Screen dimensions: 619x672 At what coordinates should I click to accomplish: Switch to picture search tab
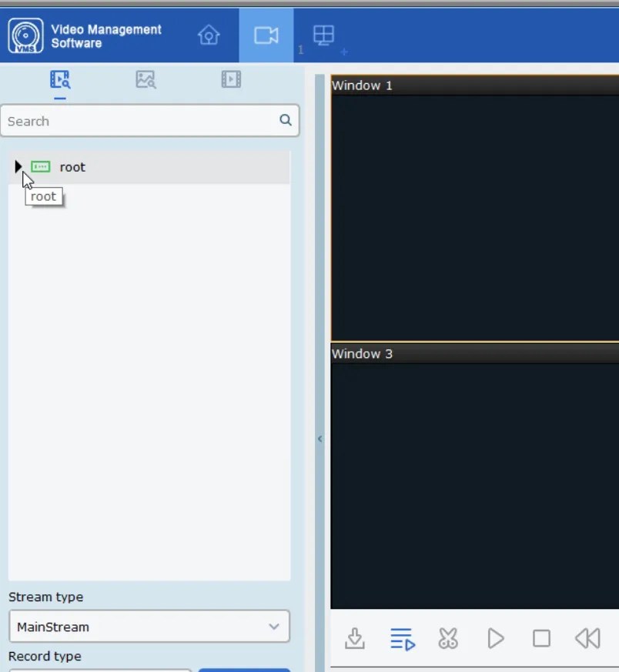coord(146,79)
